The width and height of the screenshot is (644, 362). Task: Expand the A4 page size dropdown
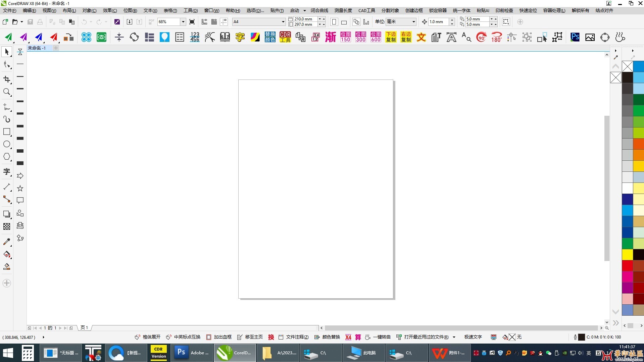[283, 22]
